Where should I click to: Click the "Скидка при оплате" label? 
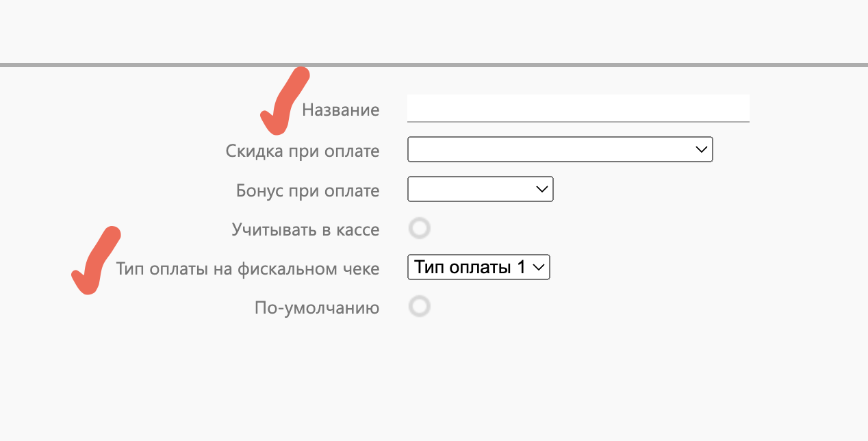pyautogui.click(x=302, y=151)
